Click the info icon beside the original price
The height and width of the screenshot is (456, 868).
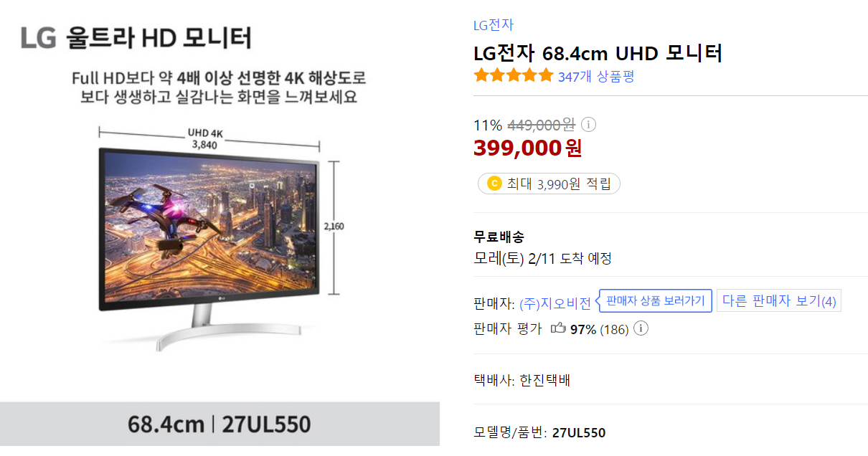click(588, 125)
